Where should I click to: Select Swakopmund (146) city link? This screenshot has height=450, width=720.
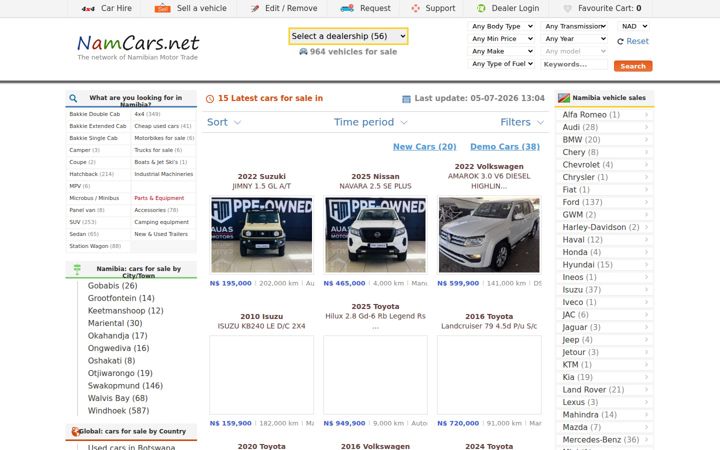tap(125, 386)
